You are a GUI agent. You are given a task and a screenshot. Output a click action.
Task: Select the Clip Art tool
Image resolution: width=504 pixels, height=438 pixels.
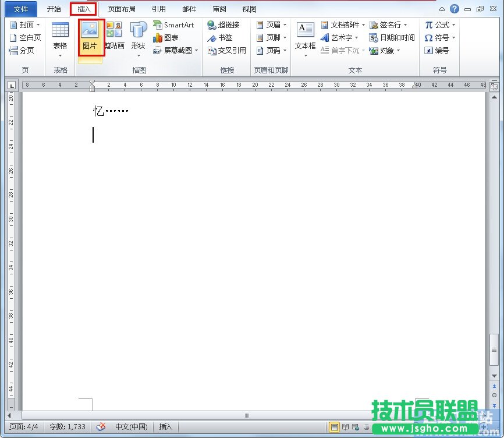tap(113, 38)
